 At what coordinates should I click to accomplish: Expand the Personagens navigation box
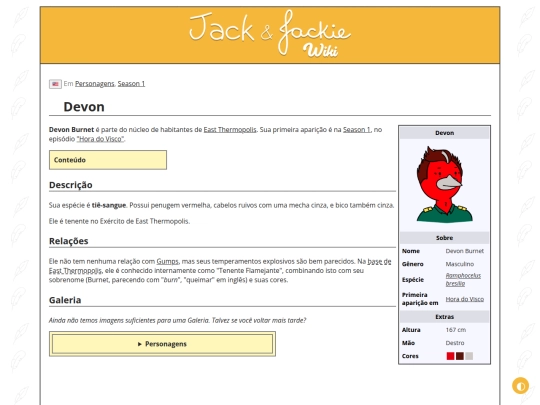[162, 344]
